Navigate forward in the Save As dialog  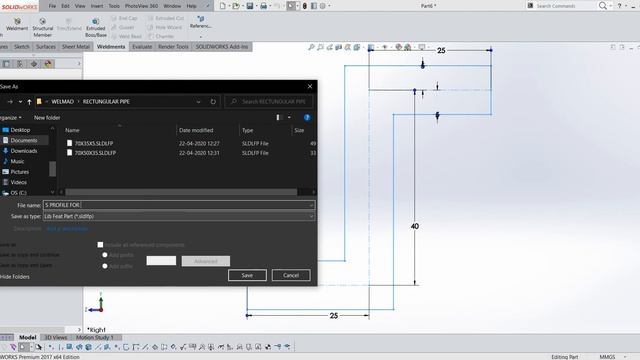tap(10, 102)
